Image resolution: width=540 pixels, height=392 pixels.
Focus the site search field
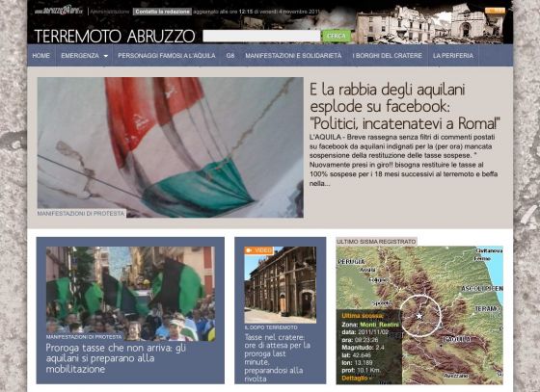[261, 36]
